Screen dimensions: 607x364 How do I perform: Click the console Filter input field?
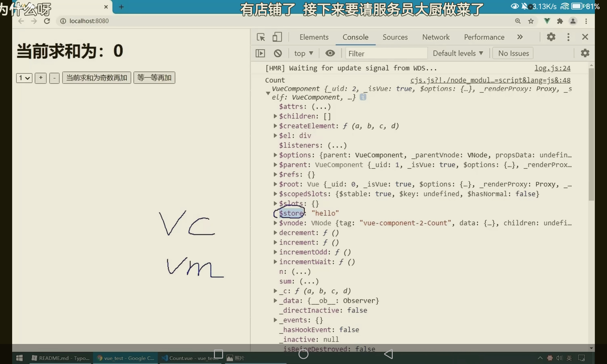385,53
